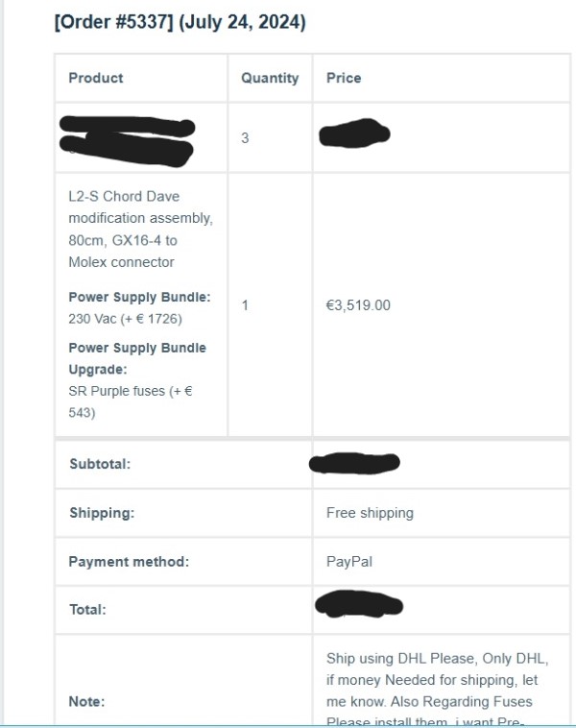Click the Subtotal label
The height and width of the screenshot is (728, 576).
click(100, 464)
